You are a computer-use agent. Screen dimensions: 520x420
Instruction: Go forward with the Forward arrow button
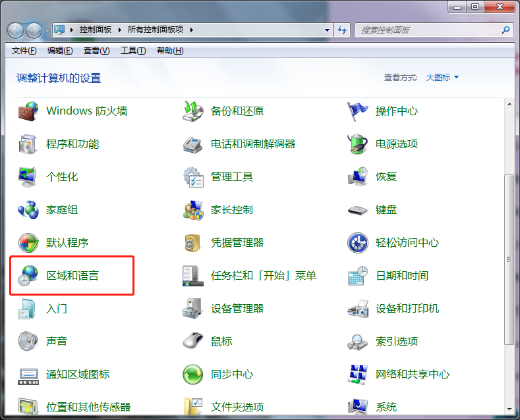pyautogui.click(x=34, y=30)
